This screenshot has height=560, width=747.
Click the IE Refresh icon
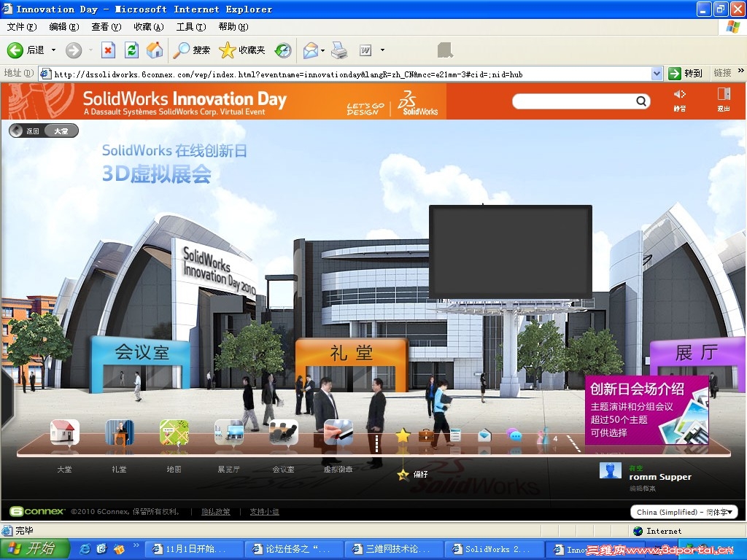[131, 50]
